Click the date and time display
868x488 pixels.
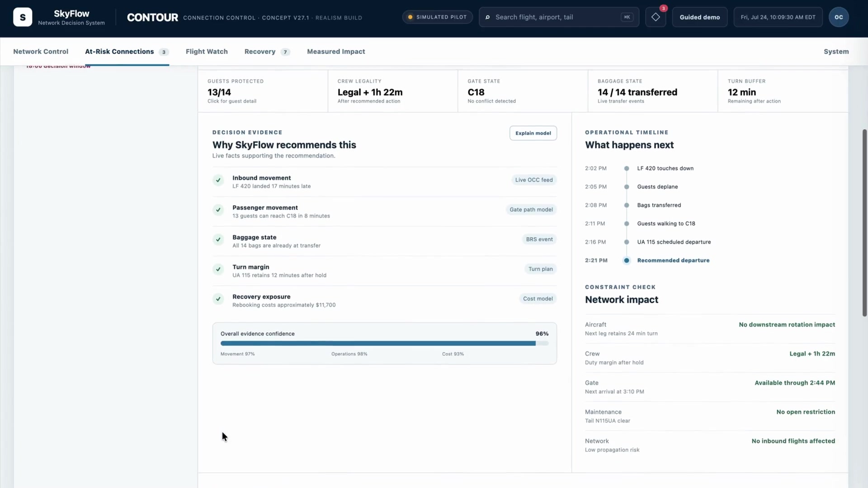point(778,17)
